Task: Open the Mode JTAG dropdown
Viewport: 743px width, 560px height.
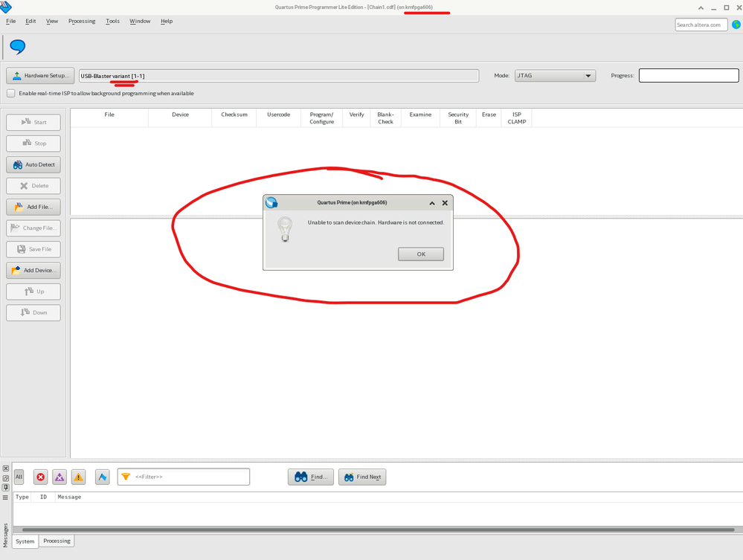Action: pos(555,75)
